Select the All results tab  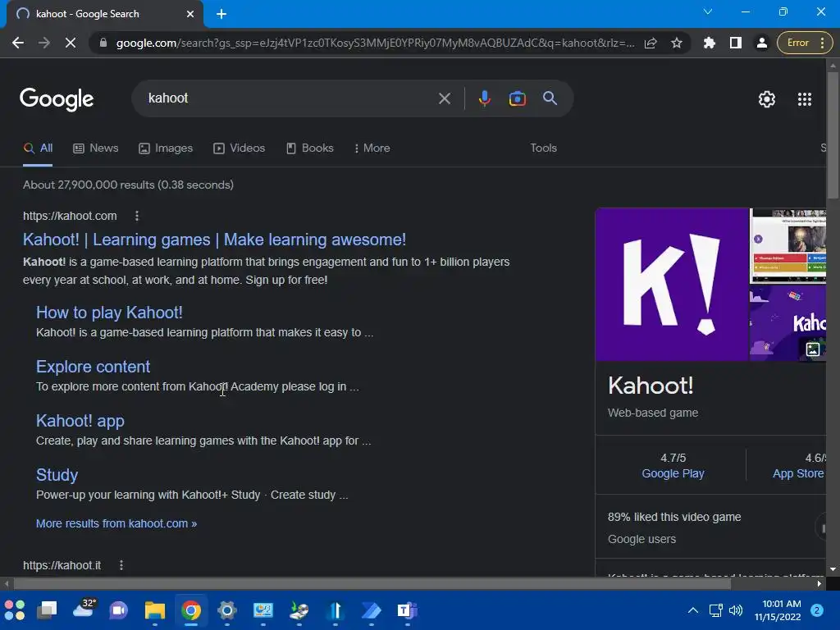(x=38, y=148)
